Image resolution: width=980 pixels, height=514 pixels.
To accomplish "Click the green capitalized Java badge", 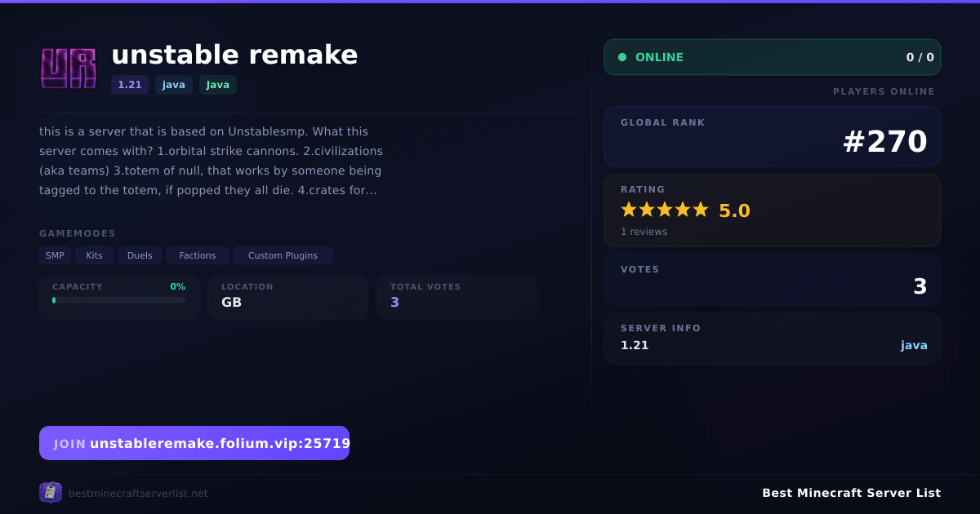I will [218, 85].
